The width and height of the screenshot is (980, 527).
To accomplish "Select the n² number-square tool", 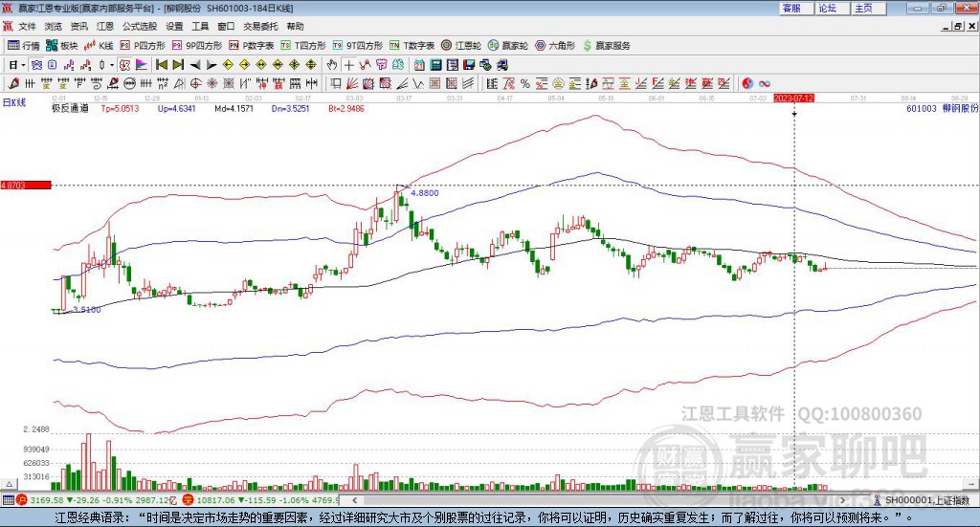I will [163, 83].
